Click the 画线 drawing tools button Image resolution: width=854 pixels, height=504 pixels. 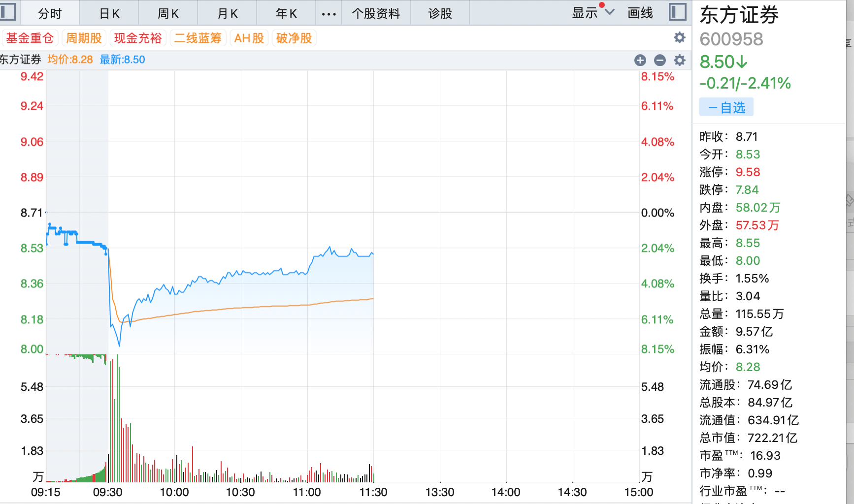640,13
